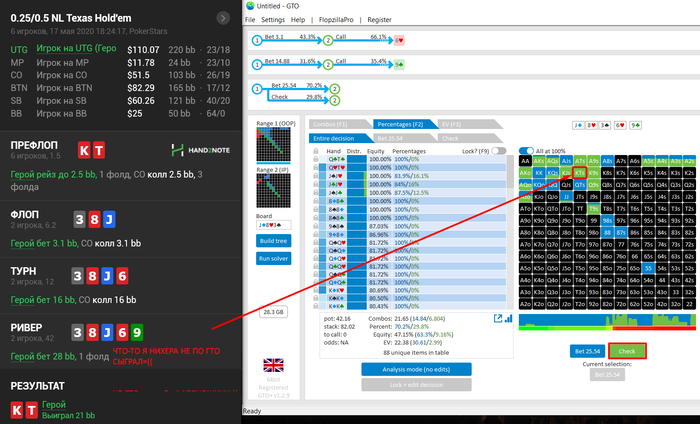The width and height of the screenshot is (700, 424).
Task: Click the Hand2Note logo
Action: pyautogui.click(x=200, y=150)
